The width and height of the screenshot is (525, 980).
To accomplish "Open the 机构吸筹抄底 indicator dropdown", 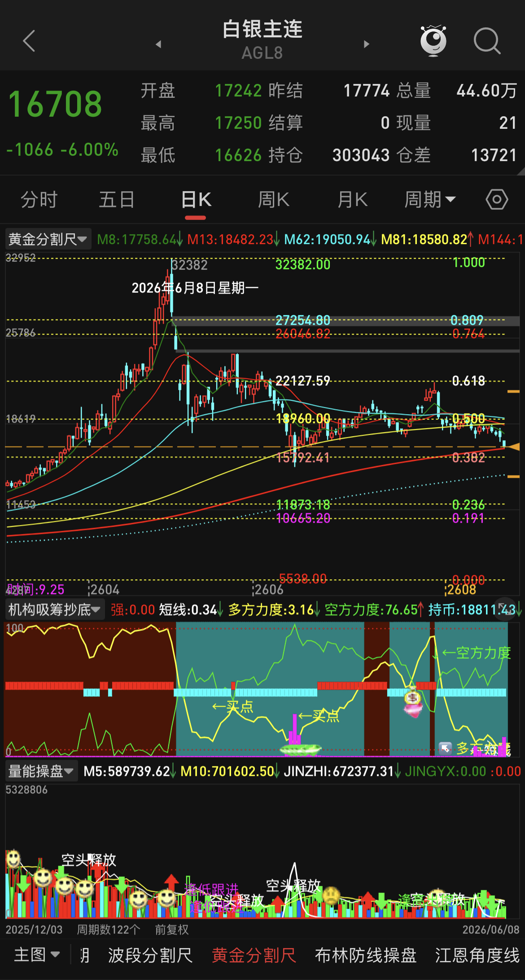I will (x=54, y=609).
